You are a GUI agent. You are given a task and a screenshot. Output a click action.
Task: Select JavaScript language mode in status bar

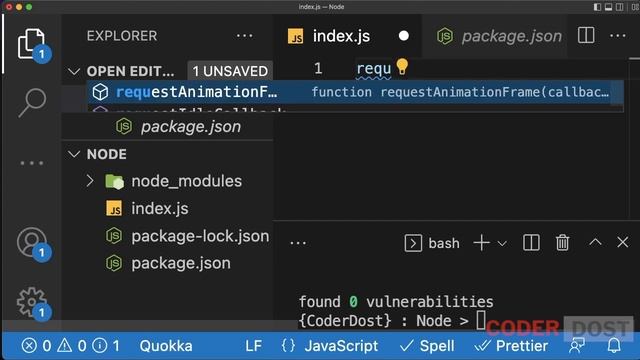coord(341,346)
